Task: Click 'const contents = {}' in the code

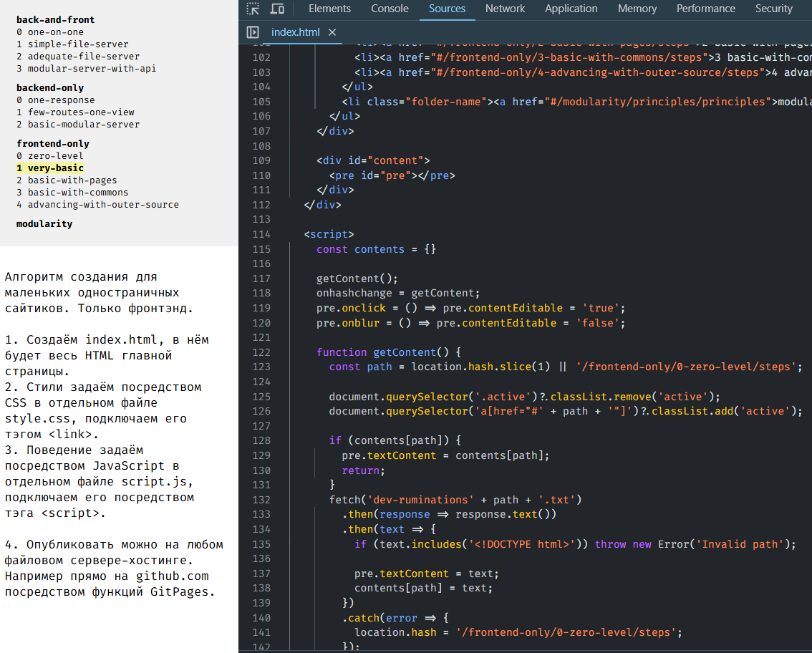Action: click(376, 249)
